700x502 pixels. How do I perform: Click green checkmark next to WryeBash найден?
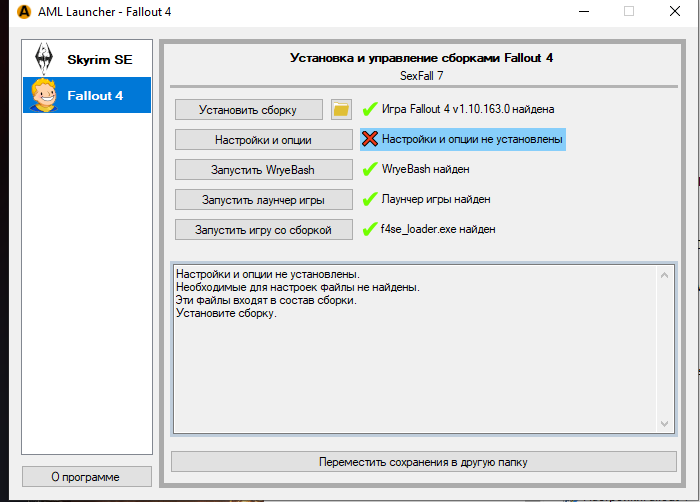click(x=370, y=169)
